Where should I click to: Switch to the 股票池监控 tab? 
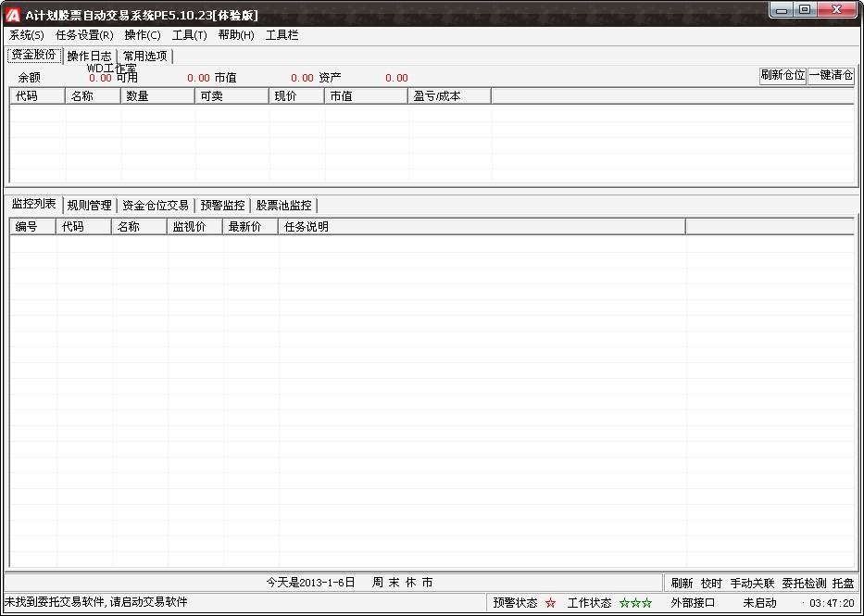click(285, 205)
